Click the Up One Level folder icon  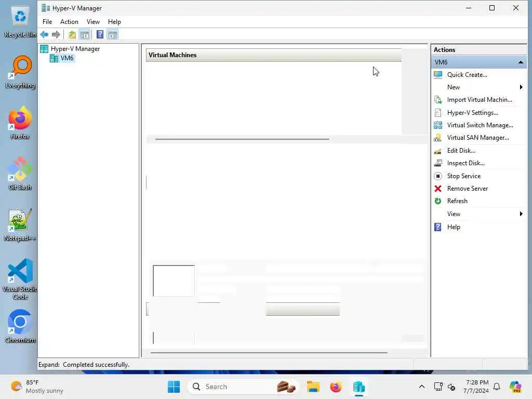pos(72,35)
